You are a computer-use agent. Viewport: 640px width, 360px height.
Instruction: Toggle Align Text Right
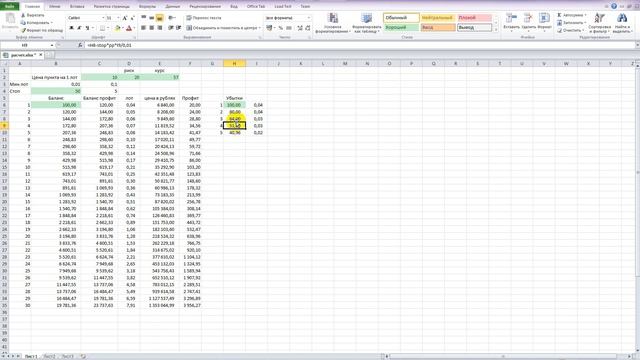click(x=160, y=28)
